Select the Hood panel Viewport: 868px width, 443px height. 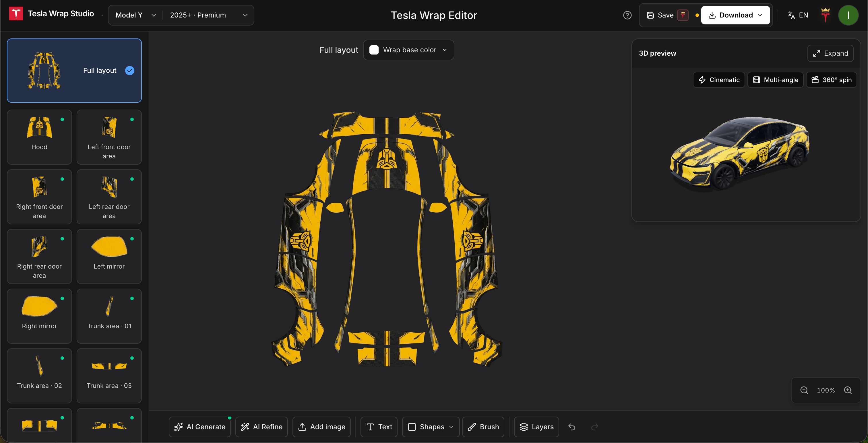click(39, 137)
